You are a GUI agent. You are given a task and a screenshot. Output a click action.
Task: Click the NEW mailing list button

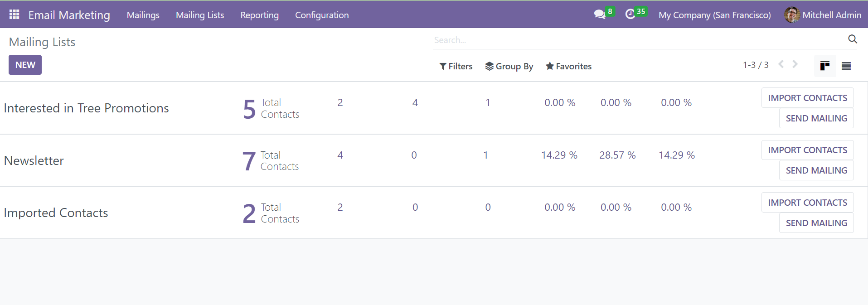click(x=25, y=65)
